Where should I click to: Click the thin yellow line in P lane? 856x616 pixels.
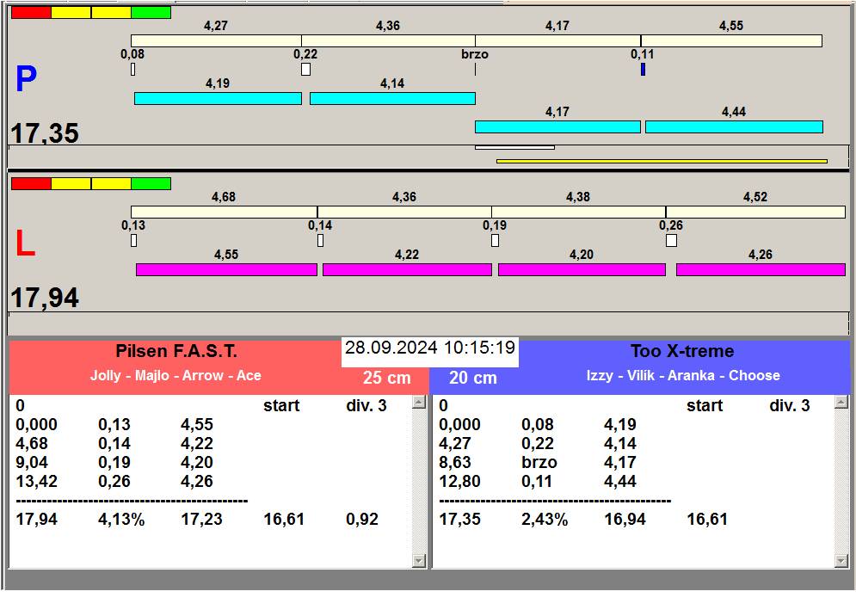[x=661, y=161]
